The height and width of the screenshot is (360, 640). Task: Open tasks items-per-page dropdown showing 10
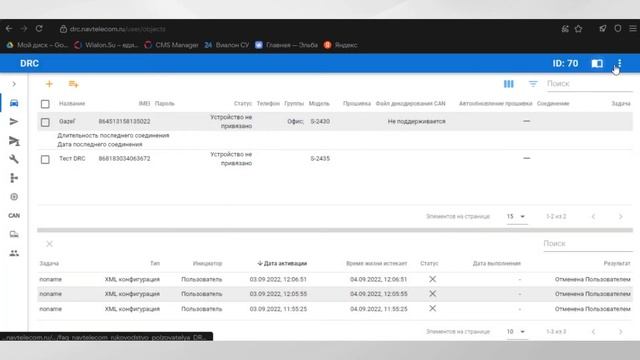(x=516, y=331)
